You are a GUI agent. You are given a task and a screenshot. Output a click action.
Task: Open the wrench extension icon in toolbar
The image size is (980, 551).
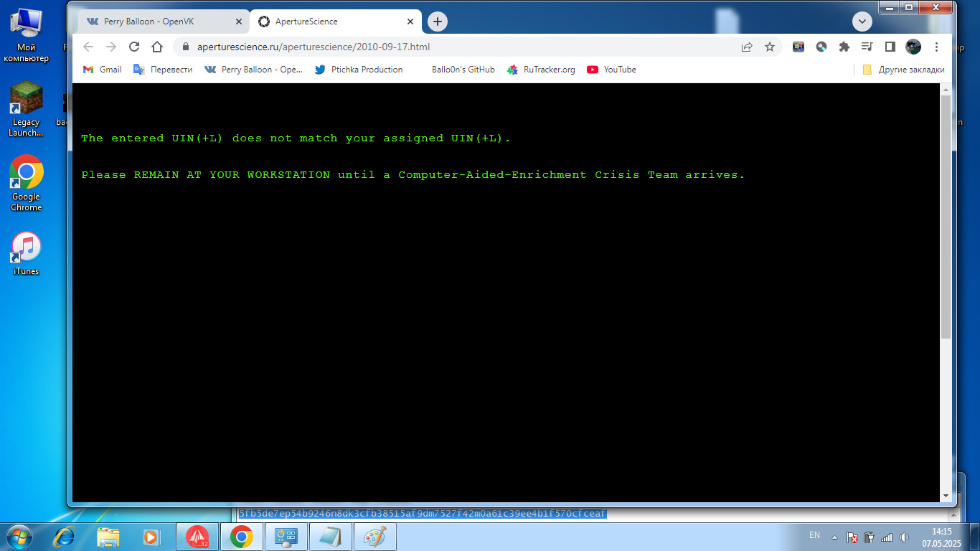tap(821, 47)
